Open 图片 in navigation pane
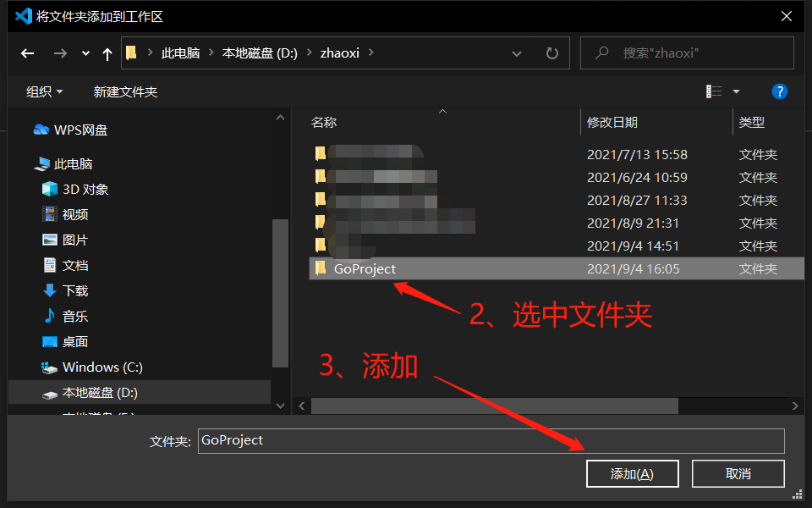This screenshot has width=812, height=508. point(65,240)
